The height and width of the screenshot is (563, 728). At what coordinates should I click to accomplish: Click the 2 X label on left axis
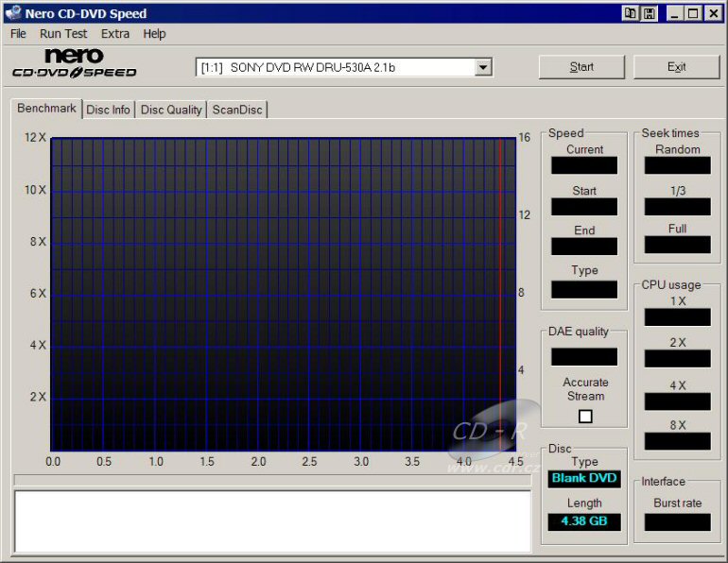38,397
